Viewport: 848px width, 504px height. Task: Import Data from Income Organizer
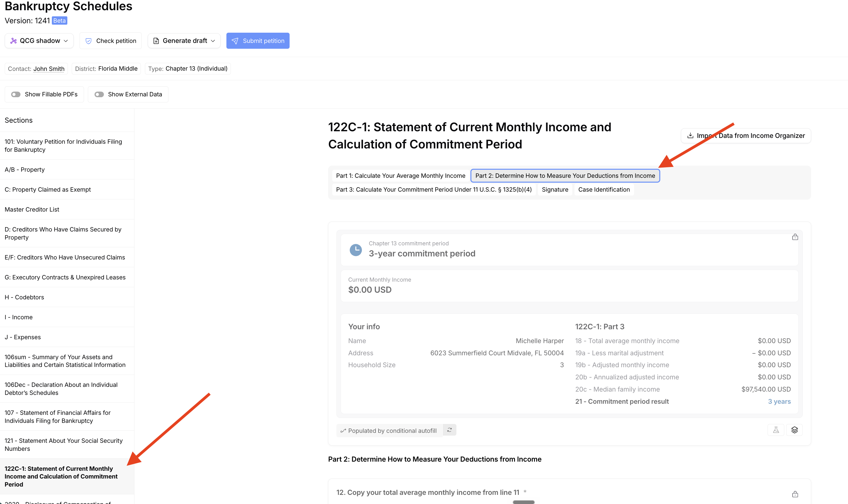click(746, 136)
